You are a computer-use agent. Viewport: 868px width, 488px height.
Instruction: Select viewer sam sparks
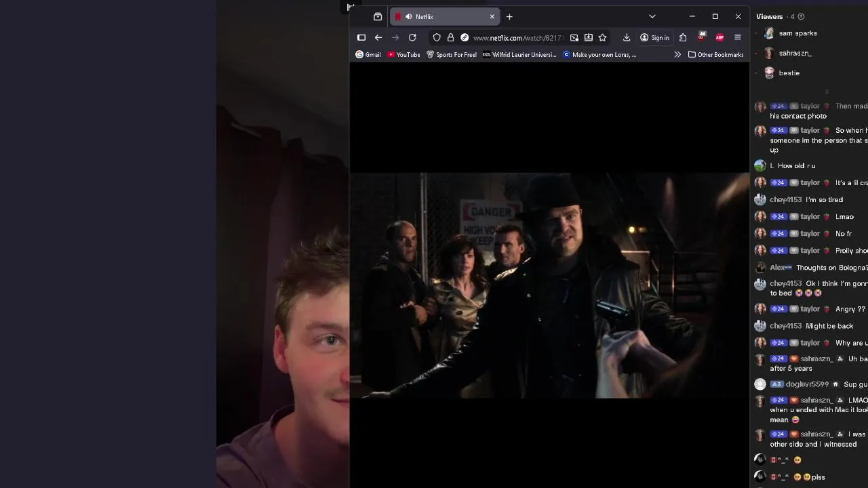tap(797, 33)
